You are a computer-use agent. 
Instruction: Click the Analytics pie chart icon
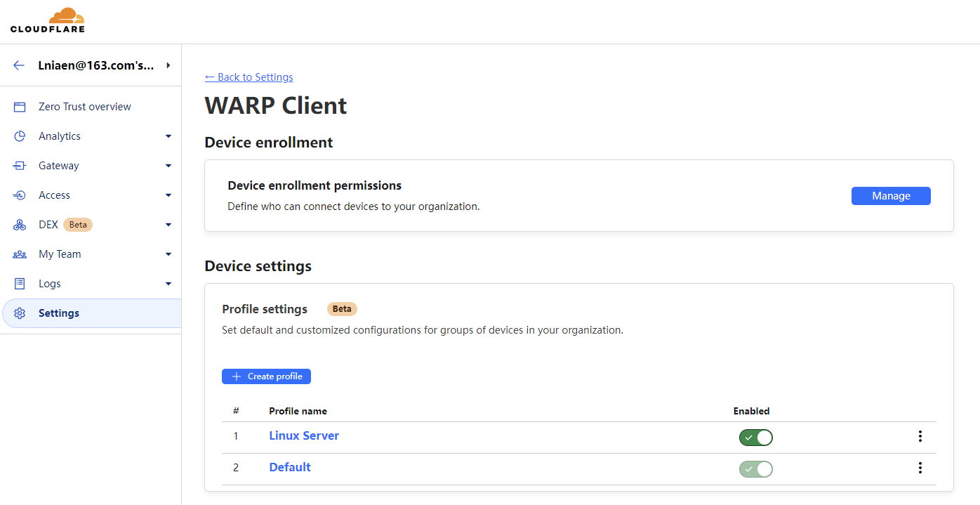[20, 136]
